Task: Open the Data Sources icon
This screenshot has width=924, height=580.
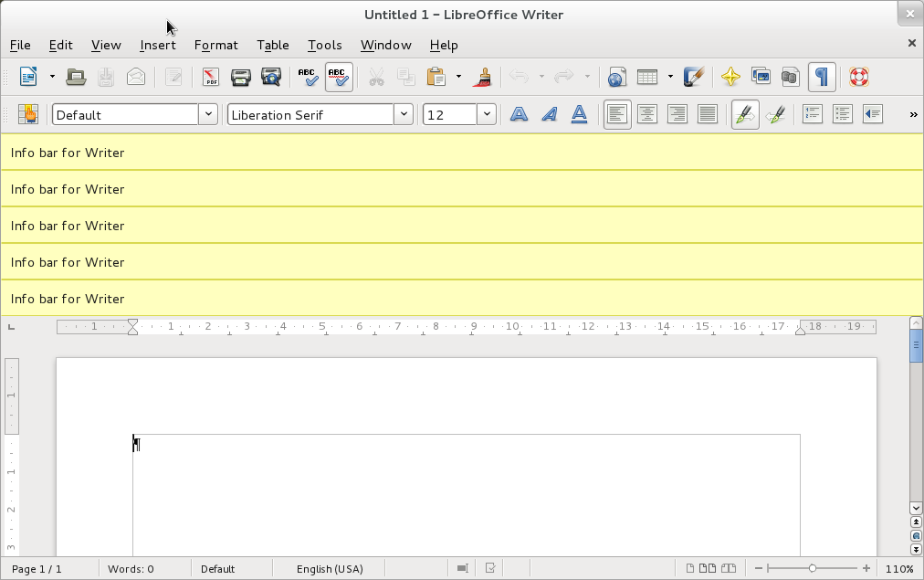Action: 791,77
